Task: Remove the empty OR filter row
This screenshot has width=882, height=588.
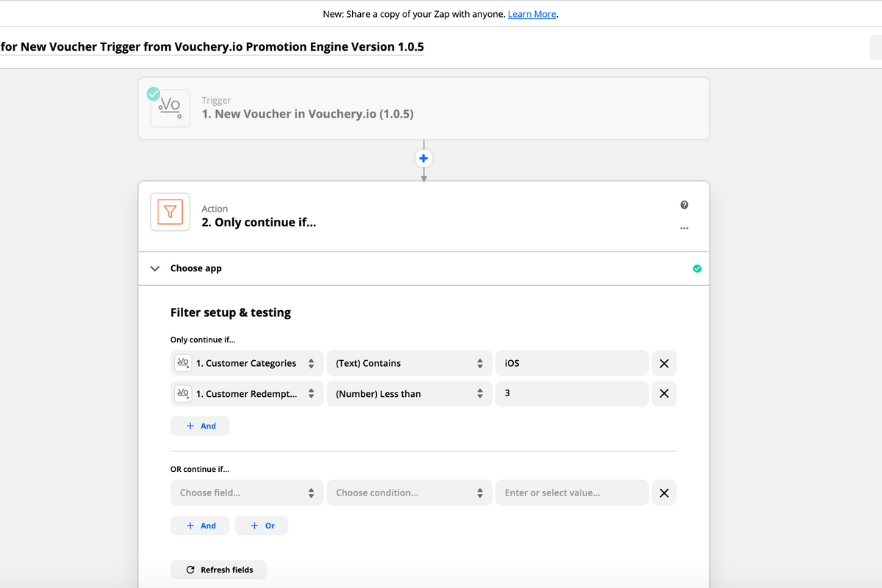Action: coord(664,492)
